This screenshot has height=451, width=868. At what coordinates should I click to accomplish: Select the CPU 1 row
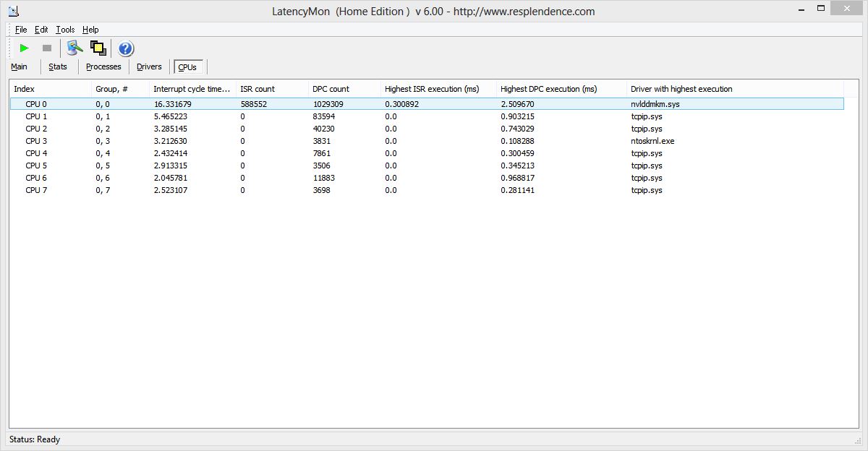427,116
